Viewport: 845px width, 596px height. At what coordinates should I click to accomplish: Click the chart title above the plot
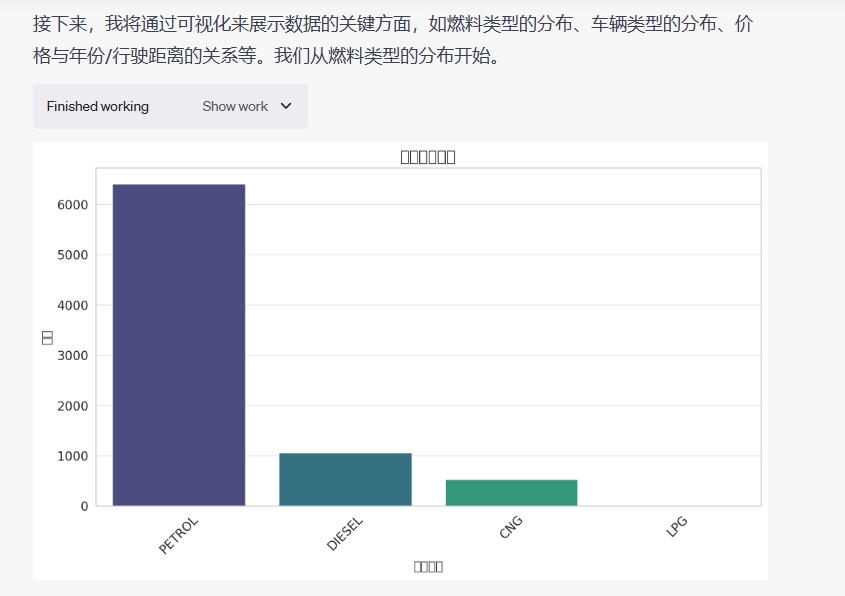[428, 157]
